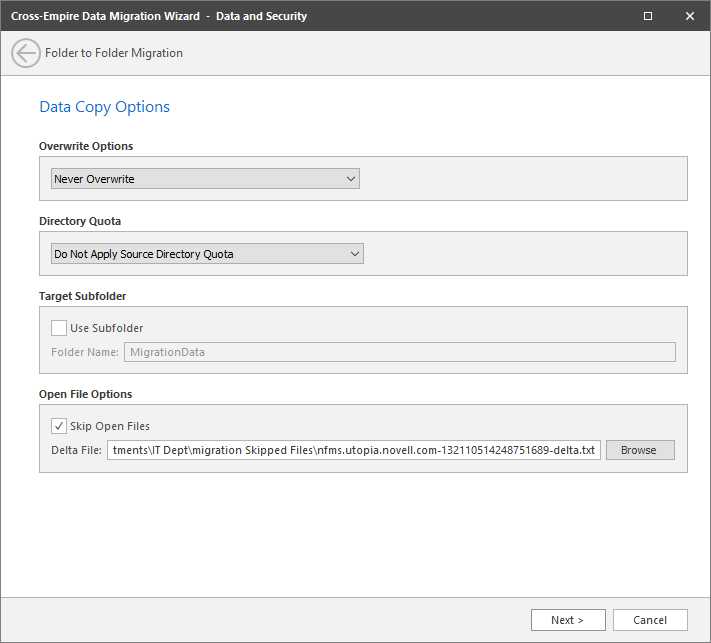Click into the Delta File path field
This screenshot has width=711, height=643.
(354, 450)
